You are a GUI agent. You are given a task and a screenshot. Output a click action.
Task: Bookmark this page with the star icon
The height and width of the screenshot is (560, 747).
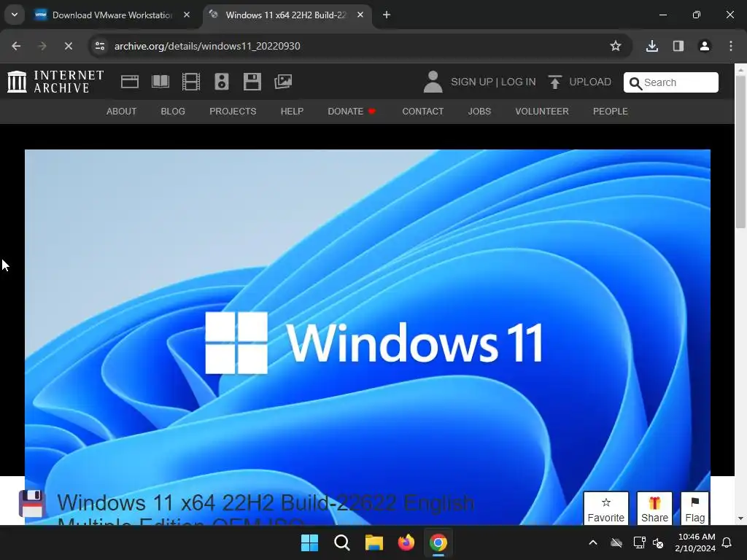tap(616, 46)
